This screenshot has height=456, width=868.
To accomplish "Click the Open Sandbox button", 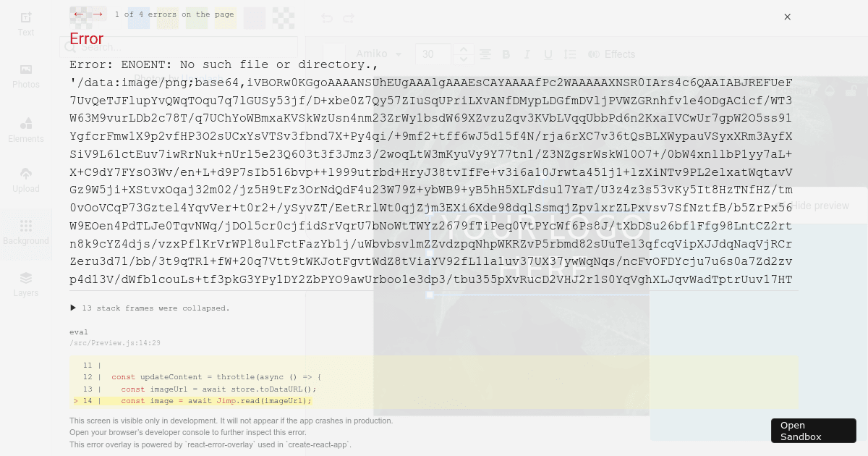I will tap(813, 431).
